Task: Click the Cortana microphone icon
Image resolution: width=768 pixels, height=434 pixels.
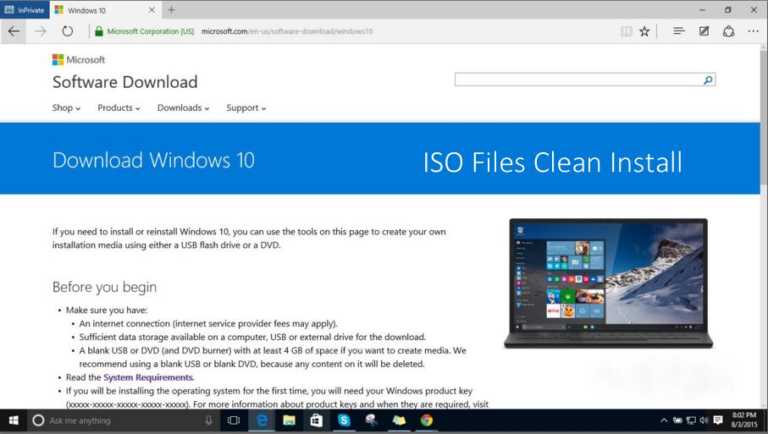Action: (x=209, y=420)
